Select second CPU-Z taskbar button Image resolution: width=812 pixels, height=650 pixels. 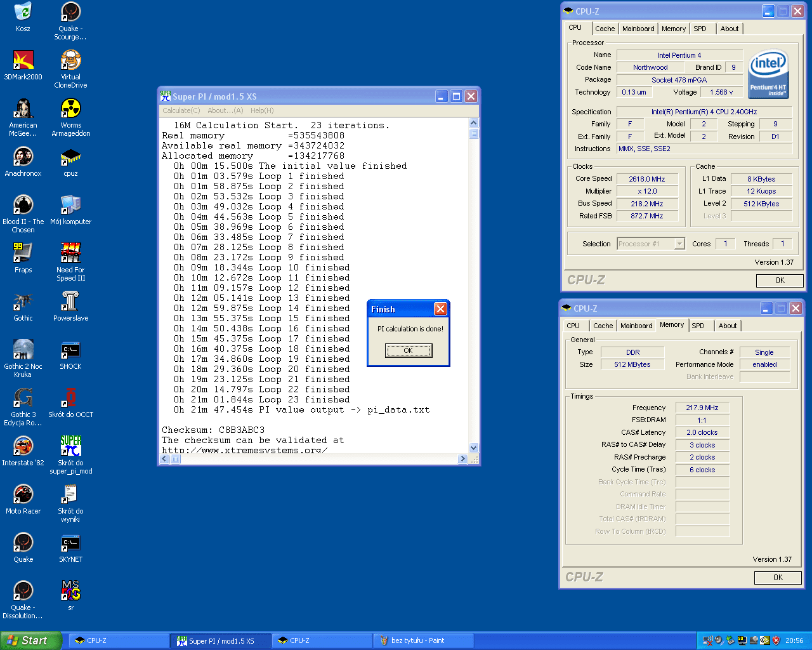pos(322,641)
